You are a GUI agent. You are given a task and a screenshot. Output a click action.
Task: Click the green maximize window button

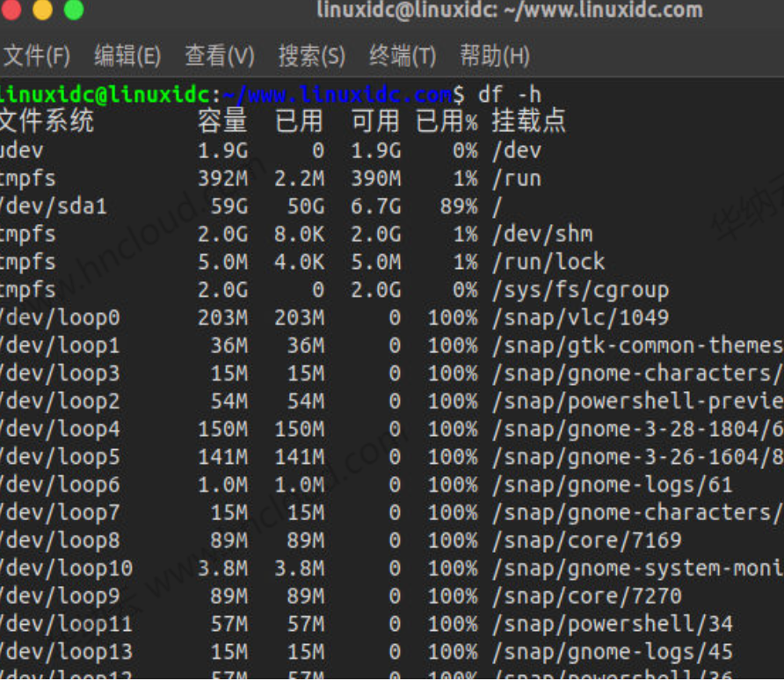[75, 12]
